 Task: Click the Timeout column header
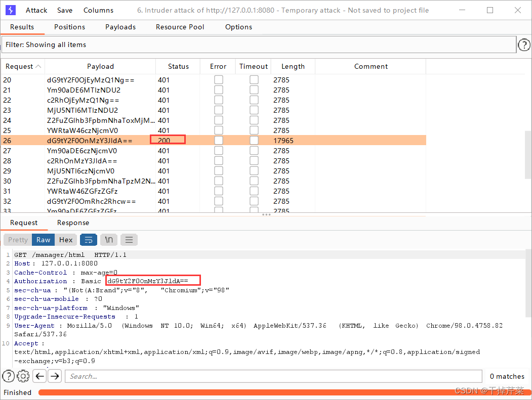click(x=254, y=66)
